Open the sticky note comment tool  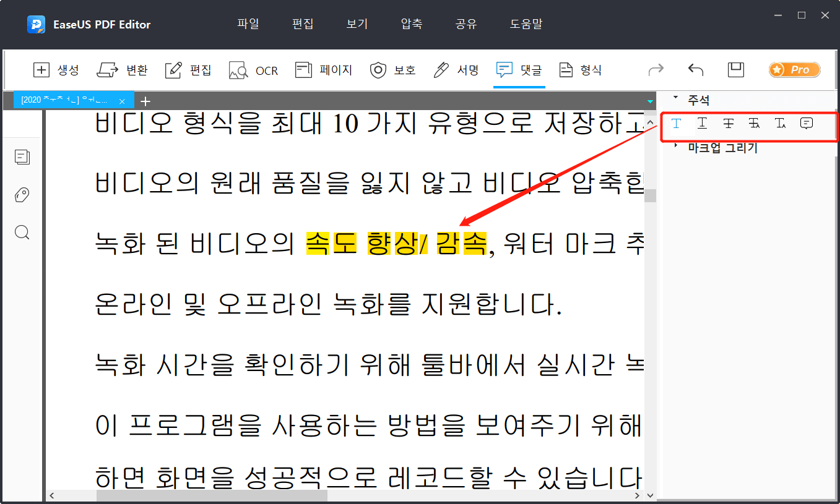coord(806,124)
